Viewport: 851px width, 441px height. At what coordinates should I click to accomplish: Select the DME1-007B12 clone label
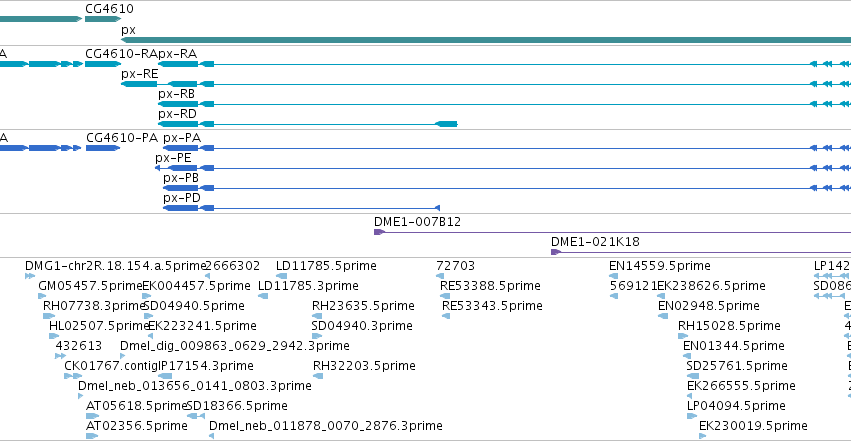point(417,222)
